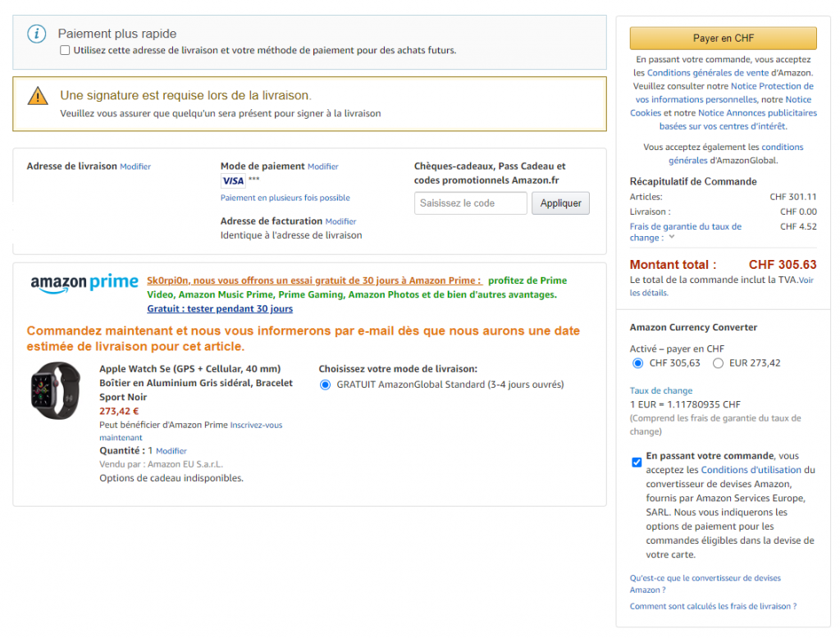Click the Saisissez le code input field
Image resolution: width=840 pixels, height=638 pixels.
pos(470,203)
